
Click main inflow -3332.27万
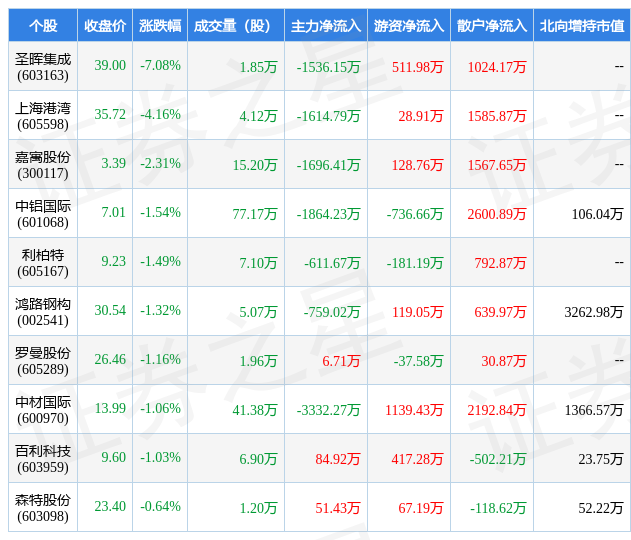click(328, 410)
